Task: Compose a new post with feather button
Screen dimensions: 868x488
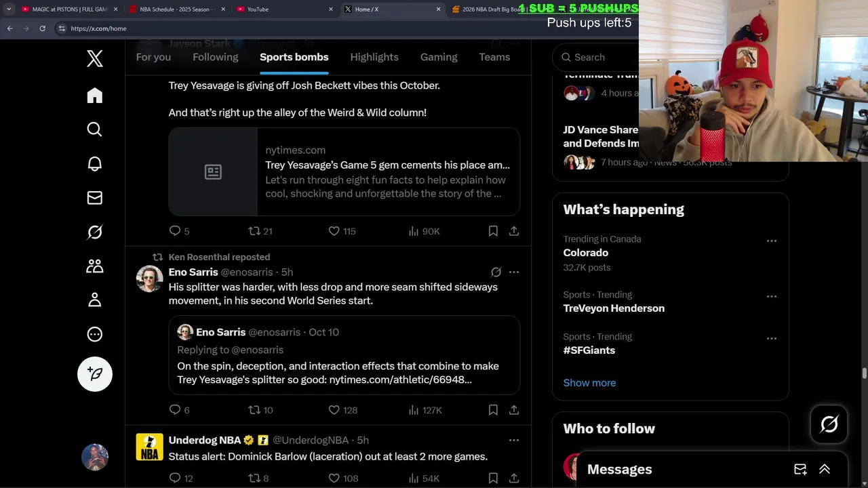Action: [95, 374]
